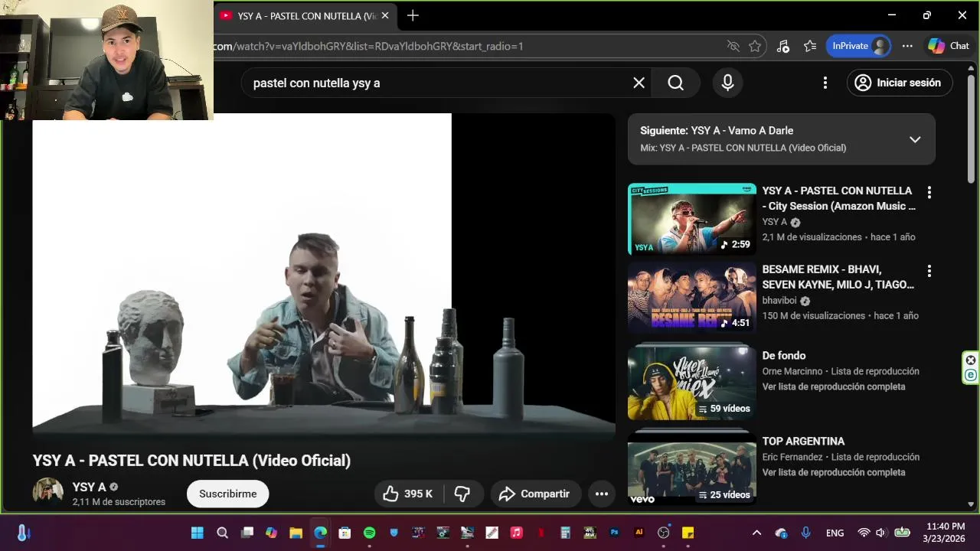Click in the YouTube search input field

[x=436, y=83]
